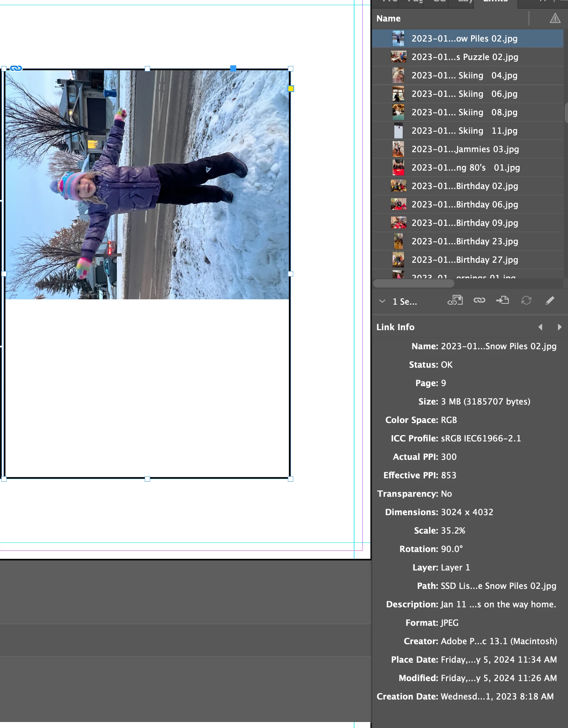
Task: Click Modified 11:26 AM value
Action: click(499, 678)
